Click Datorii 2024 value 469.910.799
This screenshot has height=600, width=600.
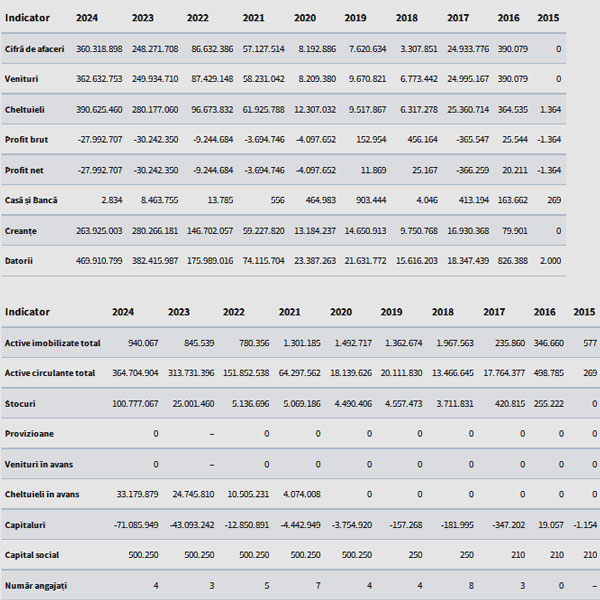pyautogui.click(x=99, y=261)
